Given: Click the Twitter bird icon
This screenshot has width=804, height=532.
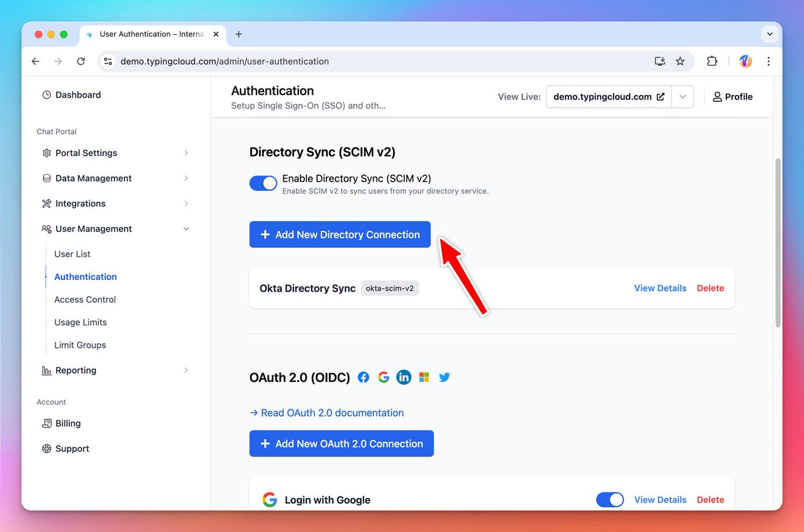Looking at the screenshot, I should coord(444,377).
